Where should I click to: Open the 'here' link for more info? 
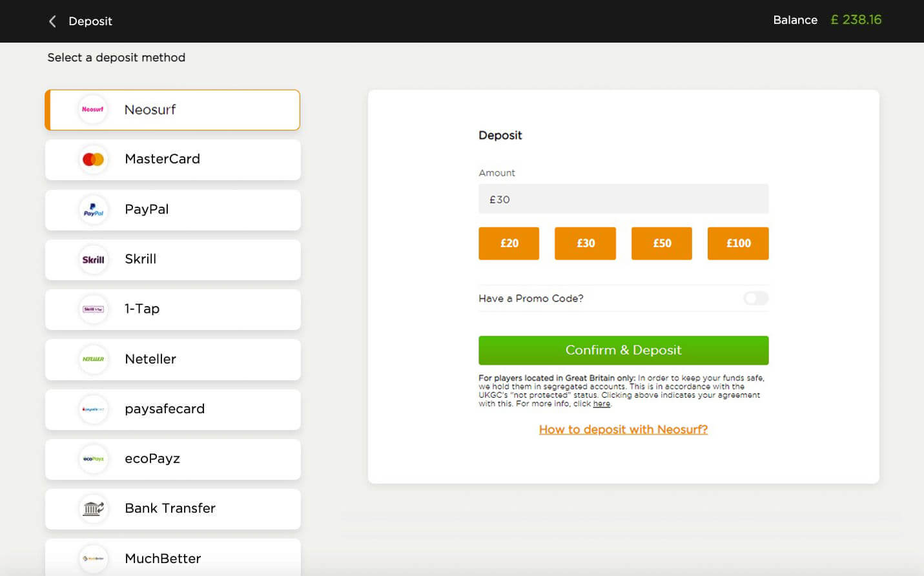(601, 404)
